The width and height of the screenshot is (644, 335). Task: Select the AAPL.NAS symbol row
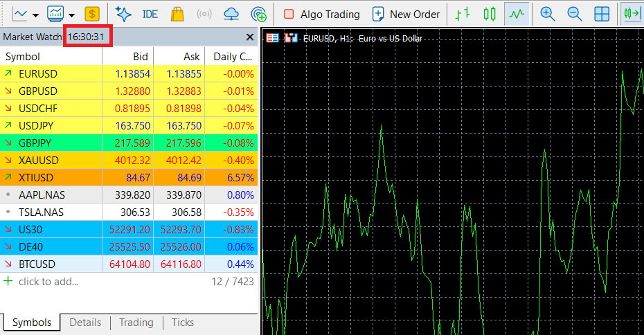click(129, 195)
